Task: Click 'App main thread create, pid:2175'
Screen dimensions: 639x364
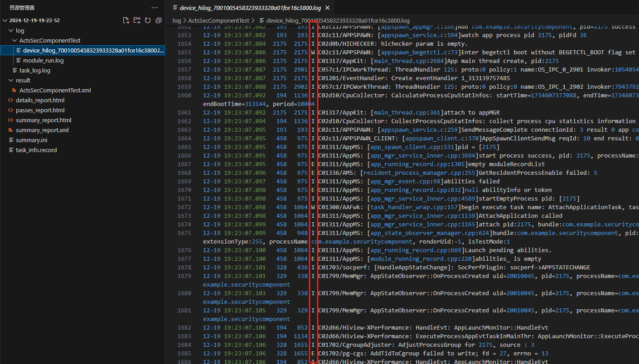Action: 503,61
